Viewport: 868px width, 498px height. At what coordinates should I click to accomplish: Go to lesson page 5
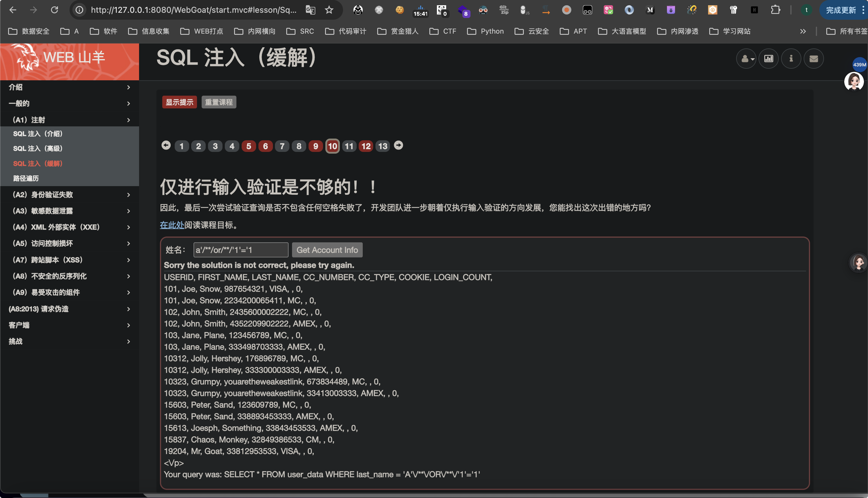click(x=249, y=146)
